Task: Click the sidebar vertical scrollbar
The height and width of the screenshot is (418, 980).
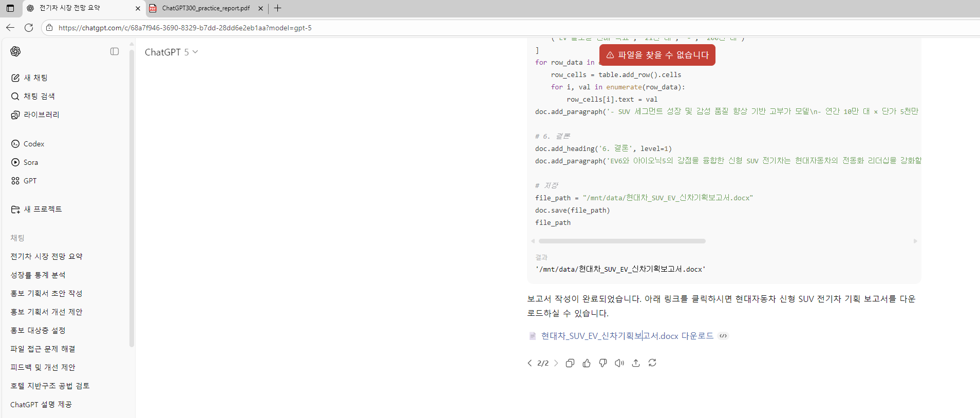Action: tap(131, 198)
